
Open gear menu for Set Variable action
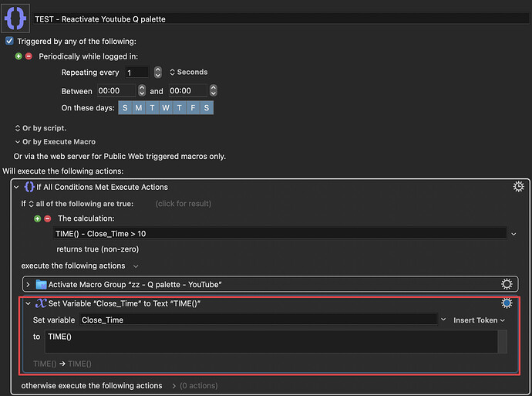tap(507, 303)
